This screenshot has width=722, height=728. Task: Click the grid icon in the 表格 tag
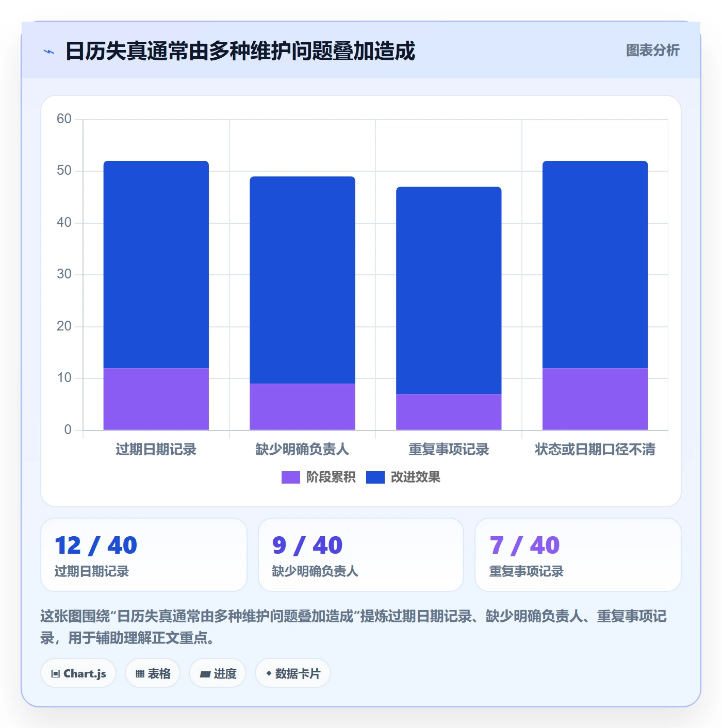(x=140, y=674)
